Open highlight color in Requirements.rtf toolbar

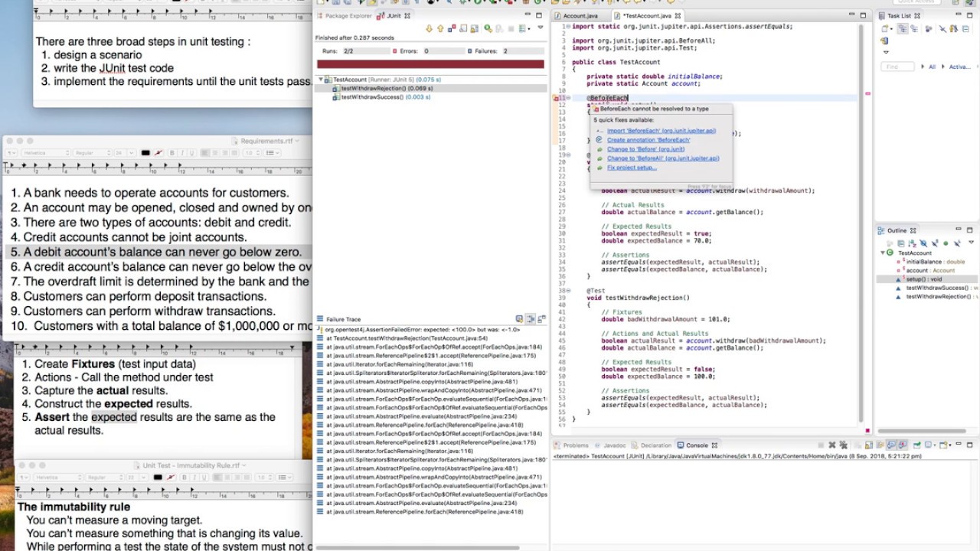coord(158,153)
